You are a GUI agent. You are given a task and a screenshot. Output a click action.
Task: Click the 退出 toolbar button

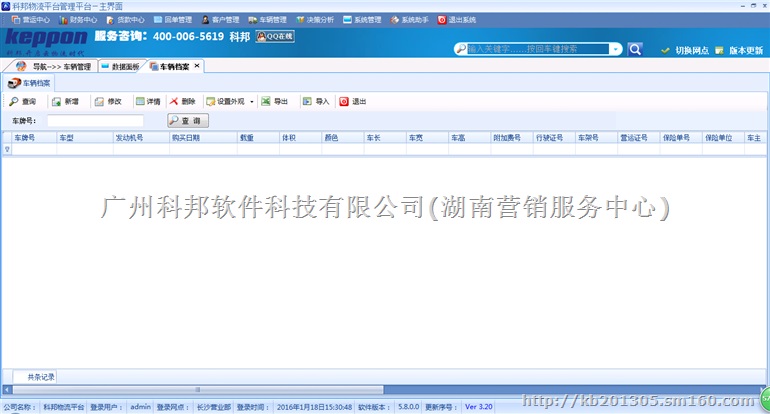(353, 102)
